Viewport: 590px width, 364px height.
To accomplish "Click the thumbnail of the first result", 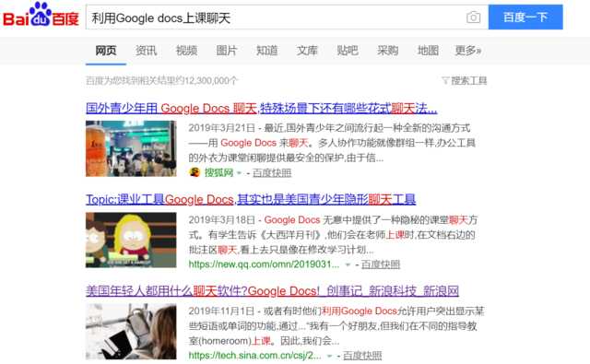I will point(131,148).
